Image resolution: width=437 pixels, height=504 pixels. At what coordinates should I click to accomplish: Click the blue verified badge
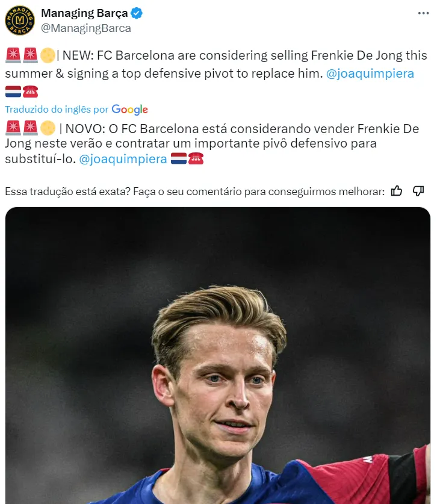pyautogui.click(x=138, y=13)
